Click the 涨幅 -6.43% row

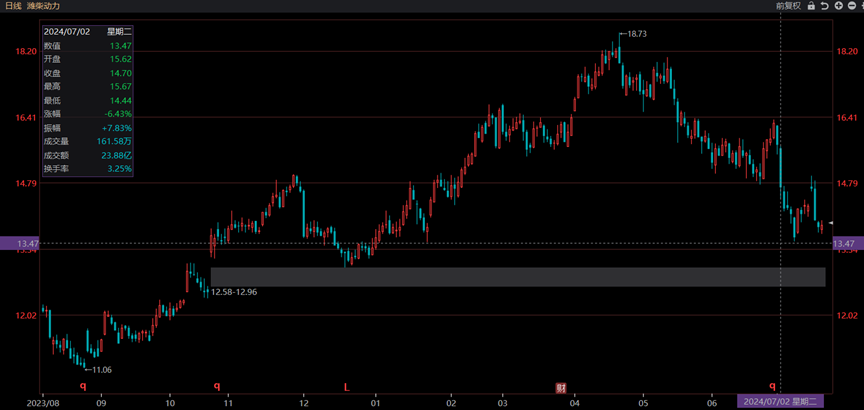88,114
